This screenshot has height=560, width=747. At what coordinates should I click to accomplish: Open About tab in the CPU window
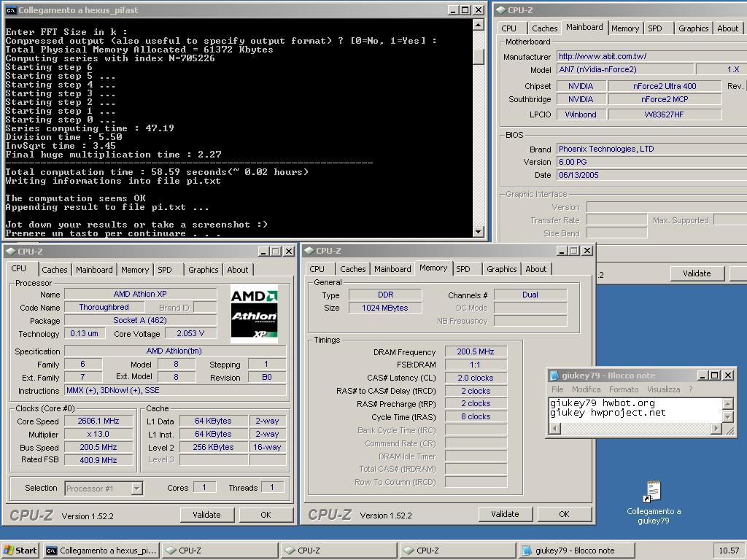click(x=237, y=270)
